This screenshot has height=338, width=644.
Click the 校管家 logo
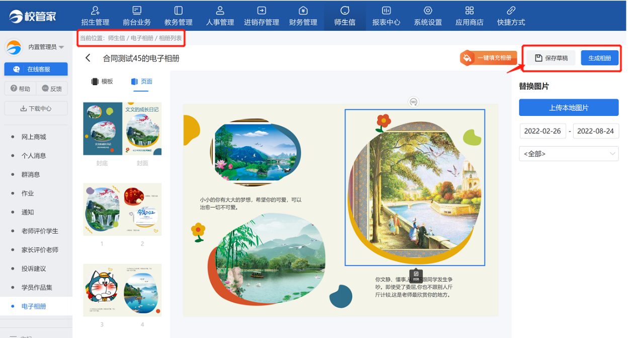click(33, 16)
